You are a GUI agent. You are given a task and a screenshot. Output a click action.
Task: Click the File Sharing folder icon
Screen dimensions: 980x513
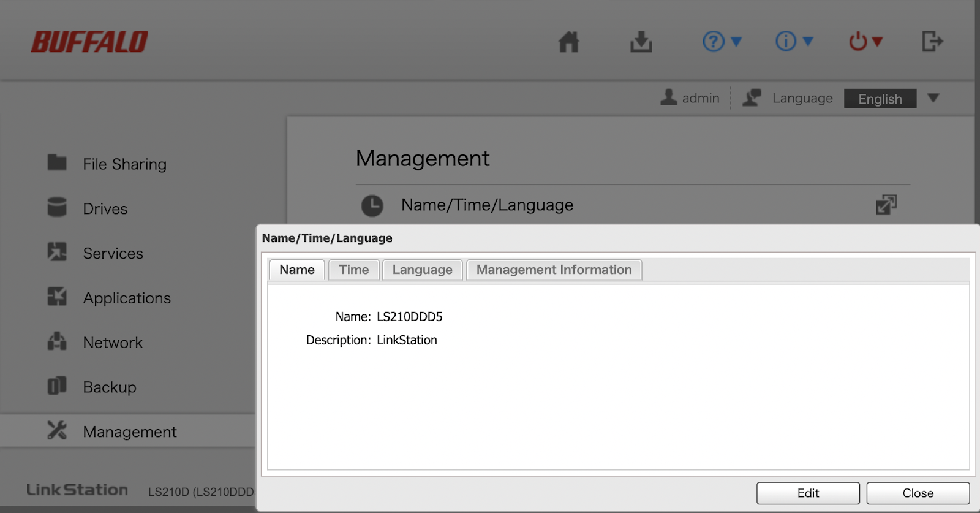[57, 162]
